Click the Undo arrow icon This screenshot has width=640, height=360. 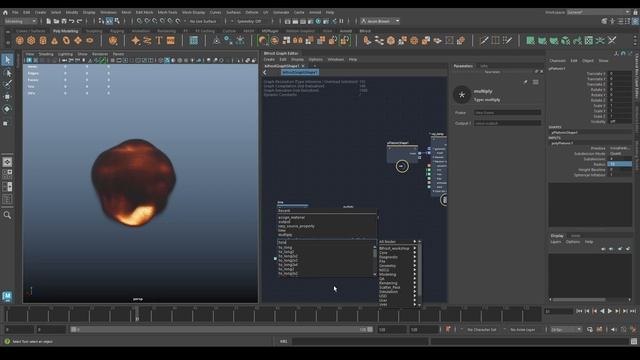(72, 21)
